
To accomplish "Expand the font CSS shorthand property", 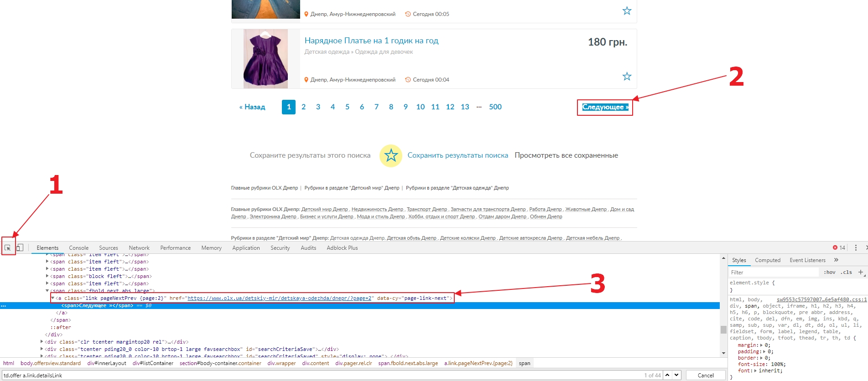I will [x=755, y=371].
